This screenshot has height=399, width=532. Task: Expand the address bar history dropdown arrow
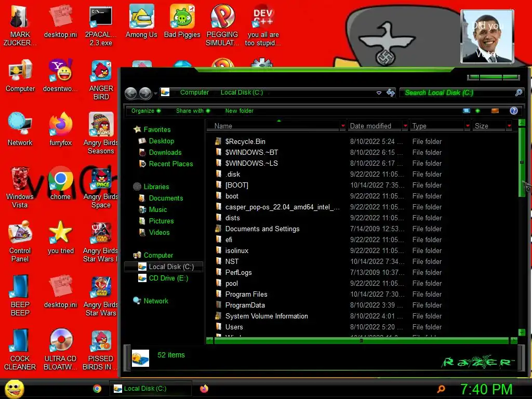pos(379,92)
